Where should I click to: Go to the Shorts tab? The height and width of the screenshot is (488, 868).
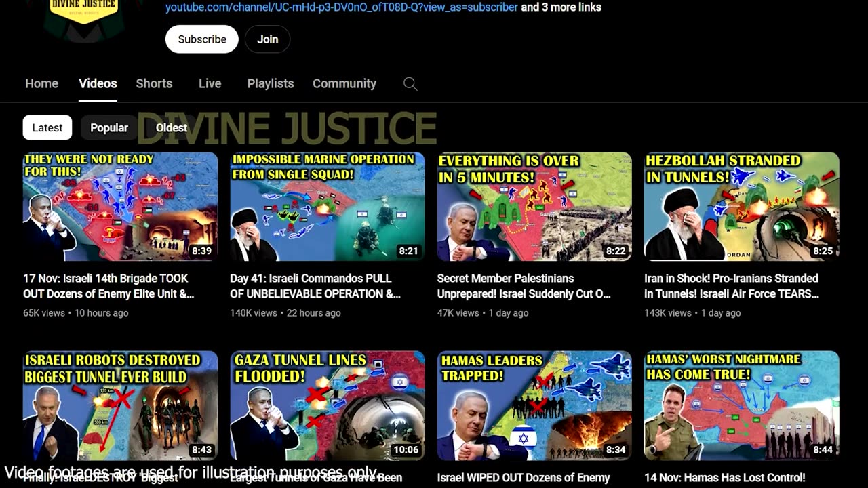(154, 83)
